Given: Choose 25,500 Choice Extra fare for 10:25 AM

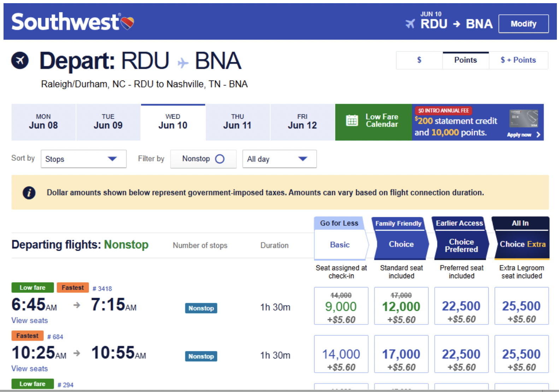Looking at the screenshot, I should (521, 354).
